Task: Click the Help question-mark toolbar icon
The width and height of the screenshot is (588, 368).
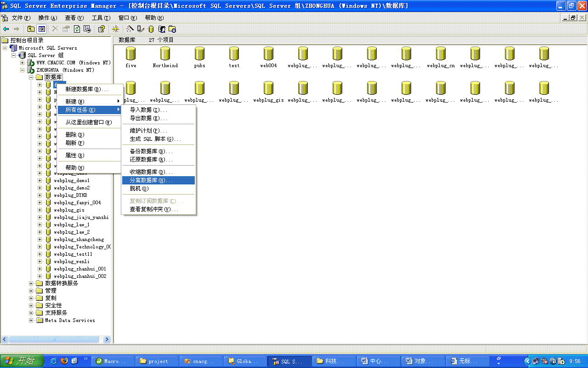Action: [x=101, y=29]
